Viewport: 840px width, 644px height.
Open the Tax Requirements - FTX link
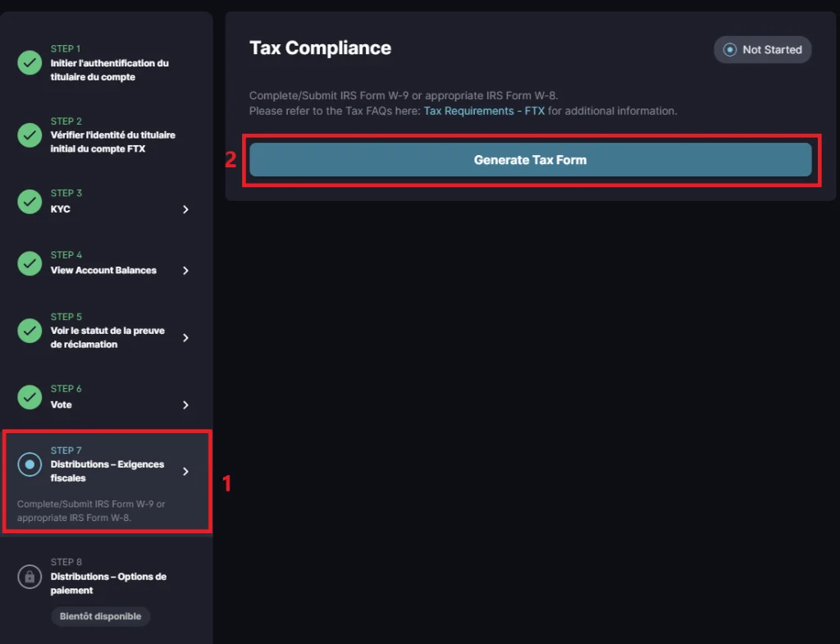coord(484,111)
